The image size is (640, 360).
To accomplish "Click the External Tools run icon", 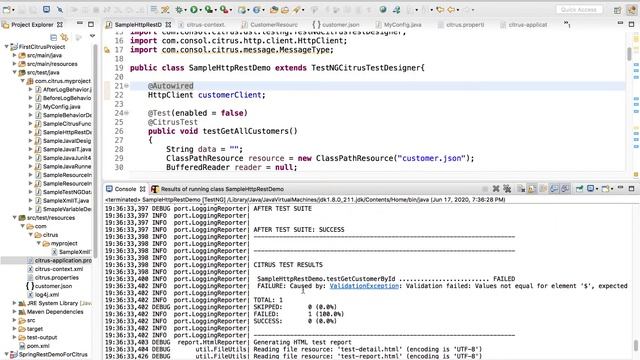I will tap(224, 9).
